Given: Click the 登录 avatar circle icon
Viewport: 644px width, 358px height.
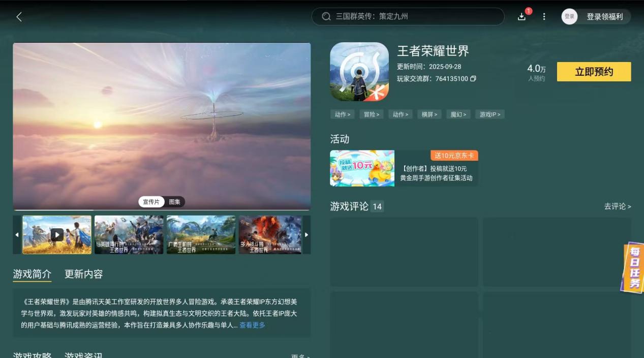Looking at the screenshot, I should point(569,16).
